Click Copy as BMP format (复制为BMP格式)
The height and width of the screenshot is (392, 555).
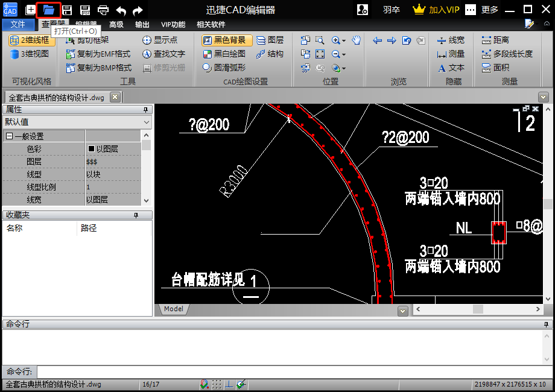click(x=99, y=68)
